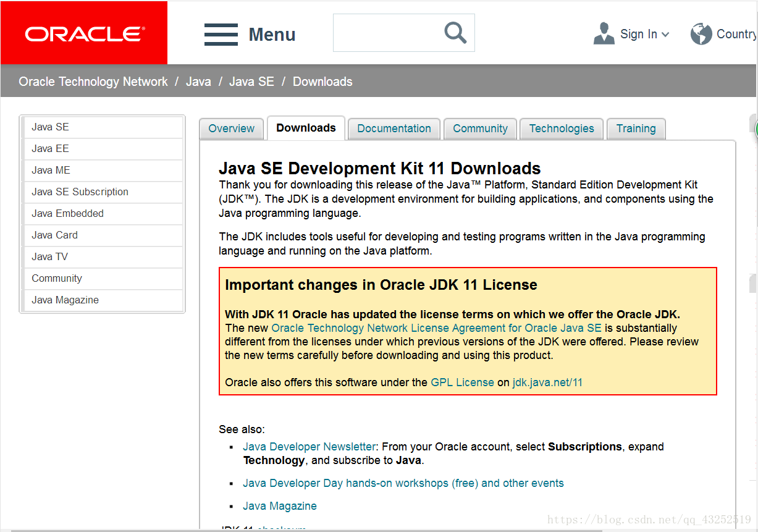Open the Community tab
This screenshot has height=532, width=758.
click(480, 129)
